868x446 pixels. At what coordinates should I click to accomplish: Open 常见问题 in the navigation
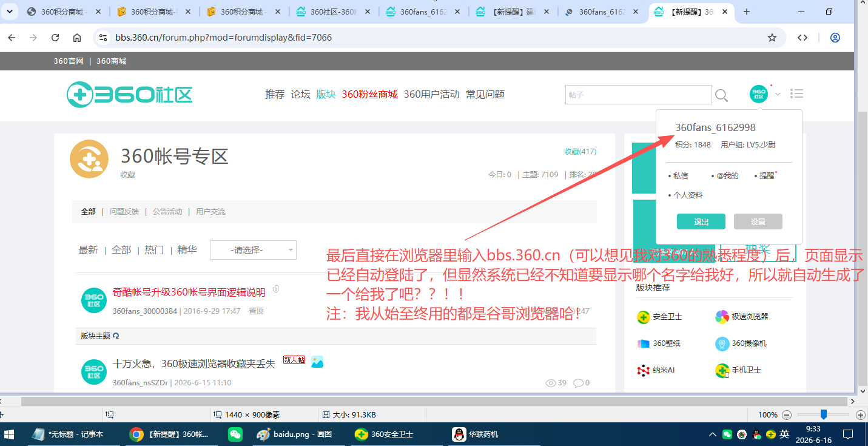pyautogui.click(x=485, y=95)
